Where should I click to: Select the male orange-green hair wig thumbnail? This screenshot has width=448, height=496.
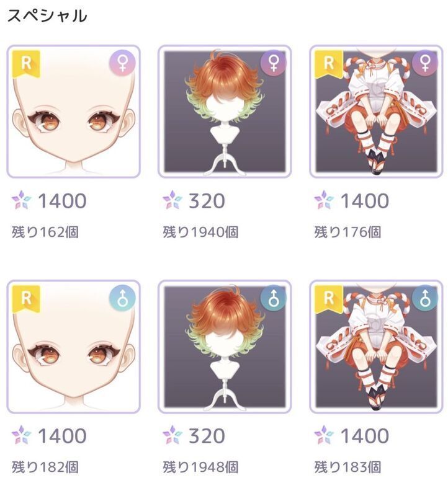point(225,347)
